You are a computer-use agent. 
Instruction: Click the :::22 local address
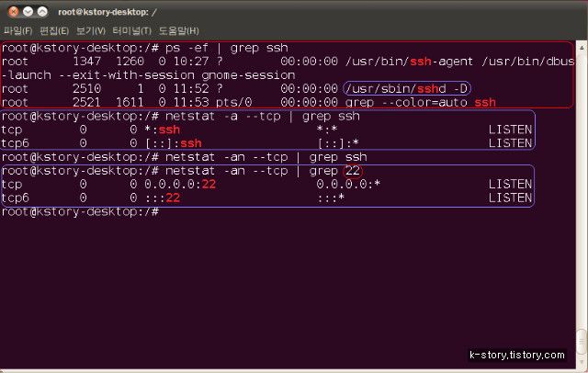(162, 198)
